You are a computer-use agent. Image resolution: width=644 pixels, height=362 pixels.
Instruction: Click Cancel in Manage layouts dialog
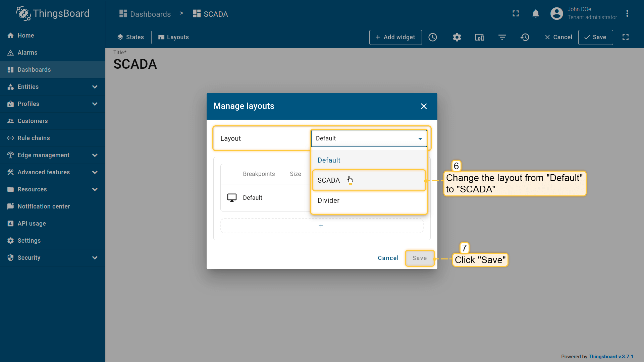coord(388,258)
